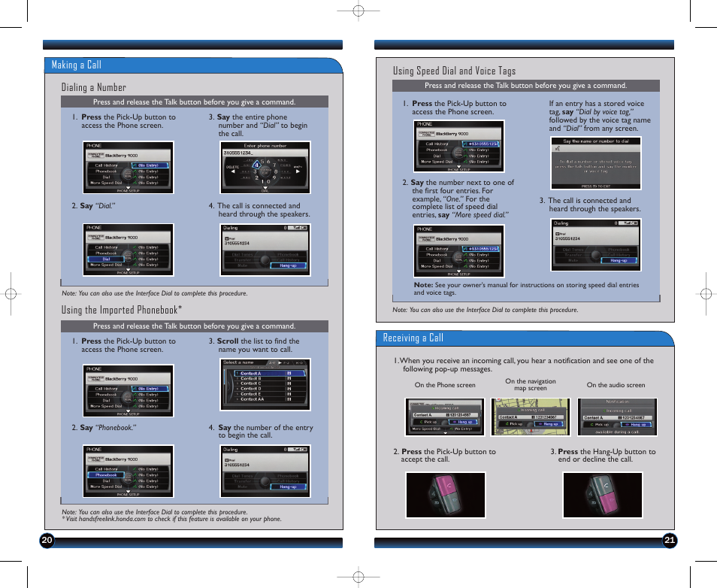Click the "Press the Pick-Up button to accept" step
Screen dimensions: 717x588
444,456
